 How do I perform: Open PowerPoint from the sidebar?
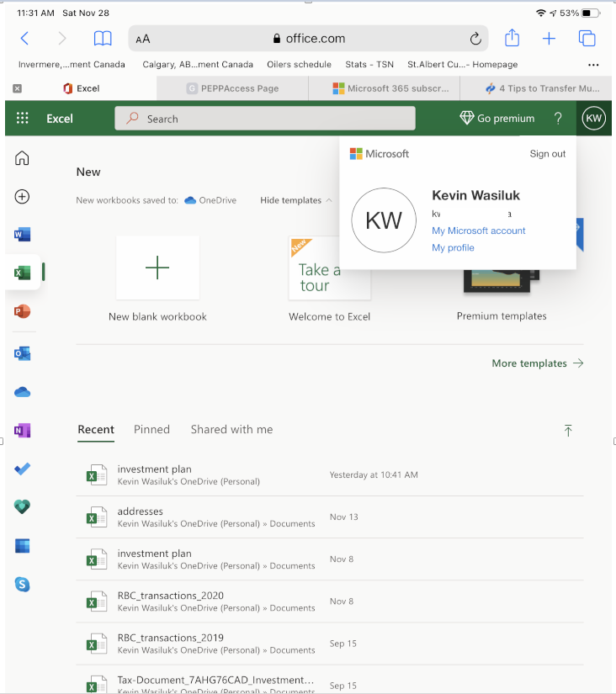pos(22,311)
